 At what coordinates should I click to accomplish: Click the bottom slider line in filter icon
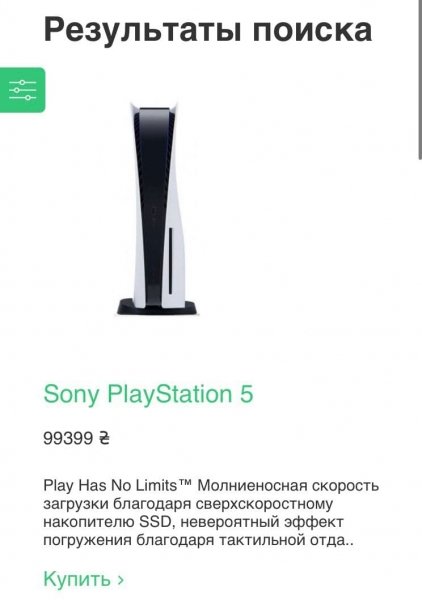23,98
